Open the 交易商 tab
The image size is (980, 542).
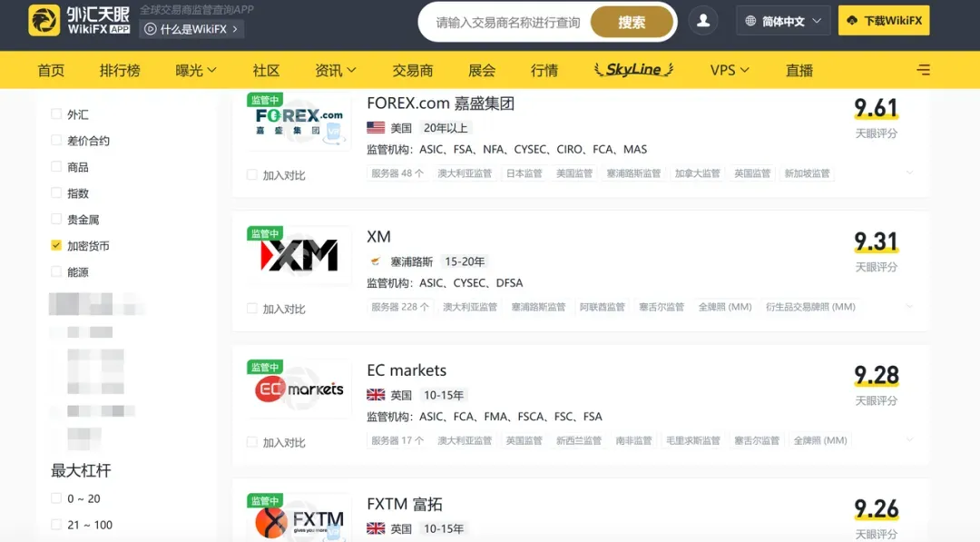coord(413,70)
